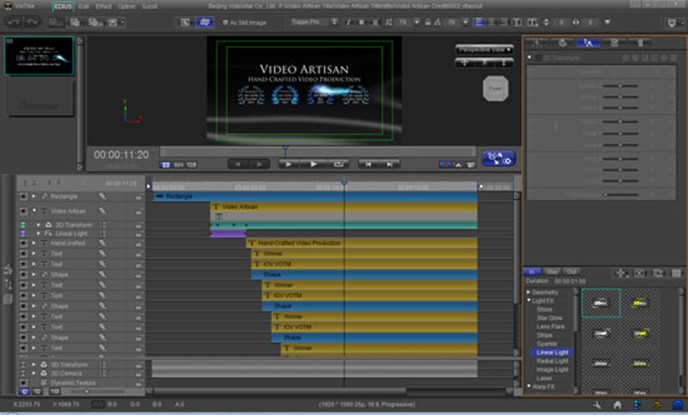Toggle visibility of the Video Artisan layer
Viewport: 688px width, 415px height.
[23, 211]
